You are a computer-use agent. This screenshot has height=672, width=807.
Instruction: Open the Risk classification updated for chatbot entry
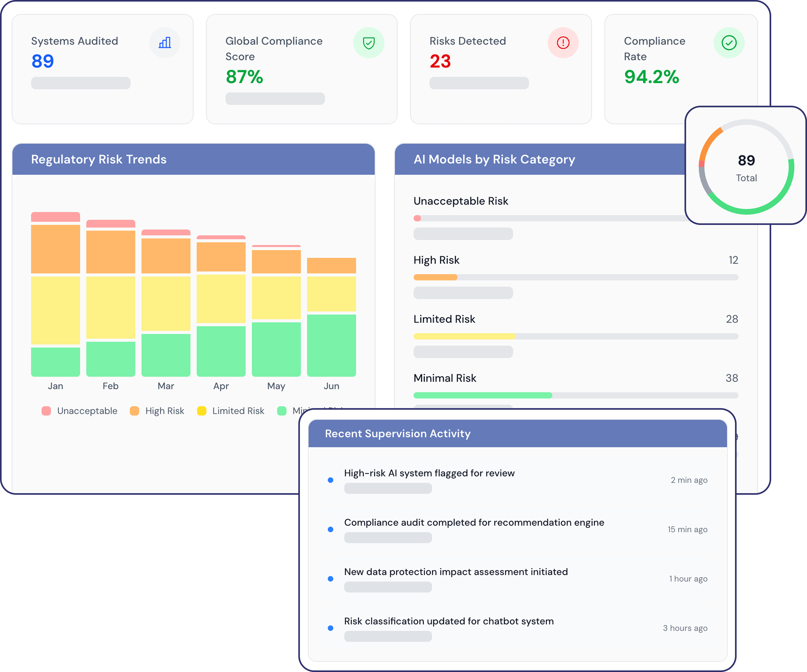click(x=448, y=621)
